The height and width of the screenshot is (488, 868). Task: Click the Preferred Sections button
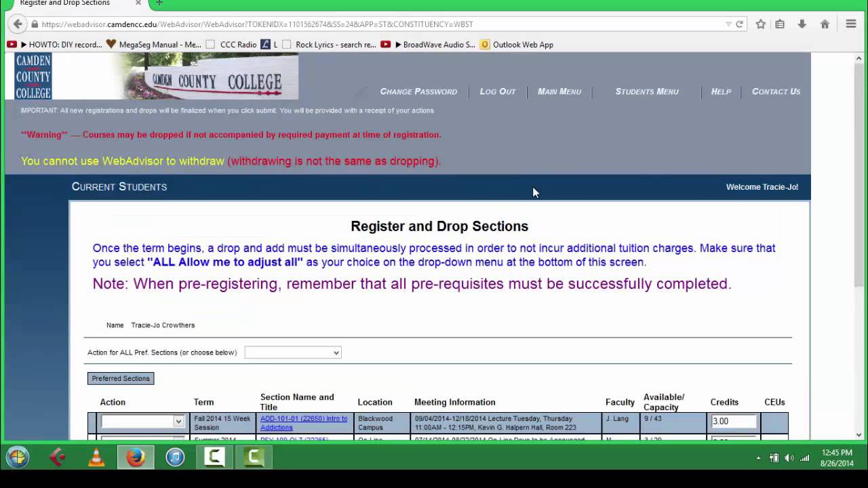click(121, 378)
